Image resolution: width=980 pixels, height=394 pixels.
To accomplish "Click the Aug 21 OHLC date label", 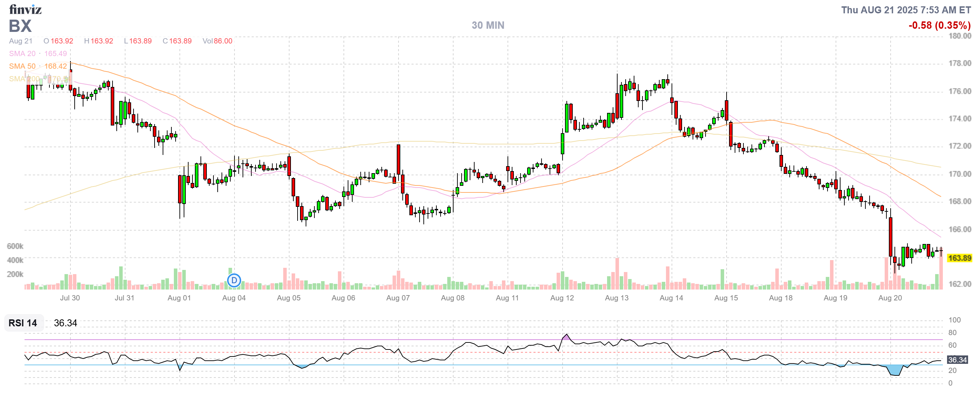I will tap(21, 41).
